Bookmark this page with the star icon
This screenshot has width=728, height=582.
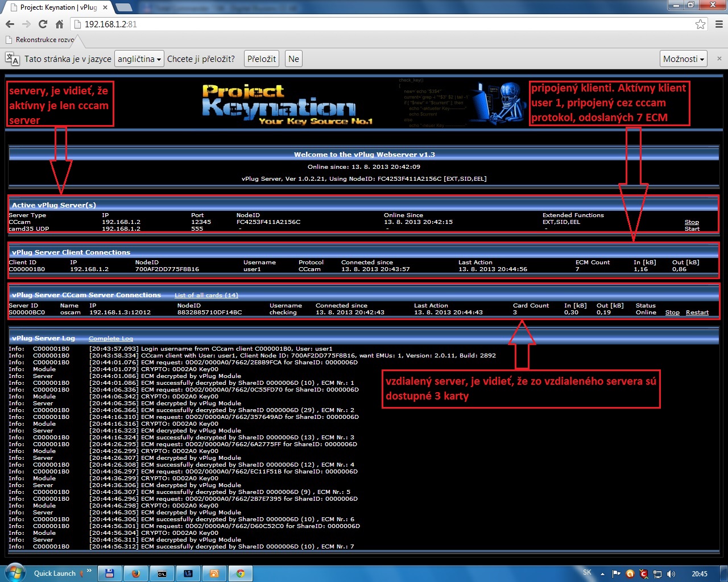coord(701,24)
